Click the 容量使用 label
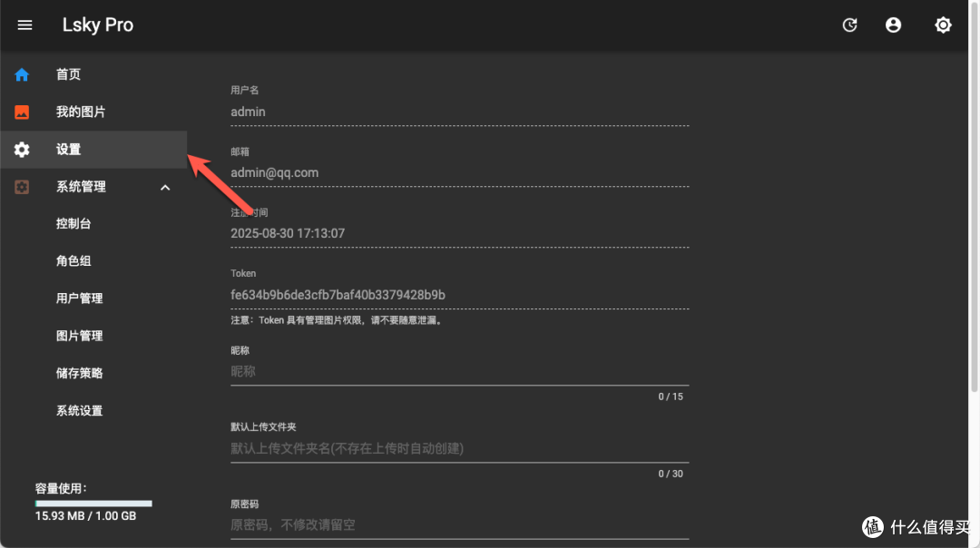Screen dimensions: 980x548 [61, 489]
